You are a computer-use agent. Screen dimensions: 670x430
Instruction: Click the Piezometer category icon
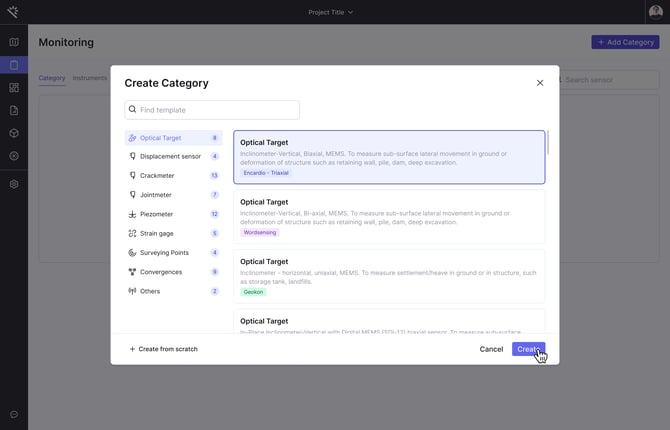(132, 214)
